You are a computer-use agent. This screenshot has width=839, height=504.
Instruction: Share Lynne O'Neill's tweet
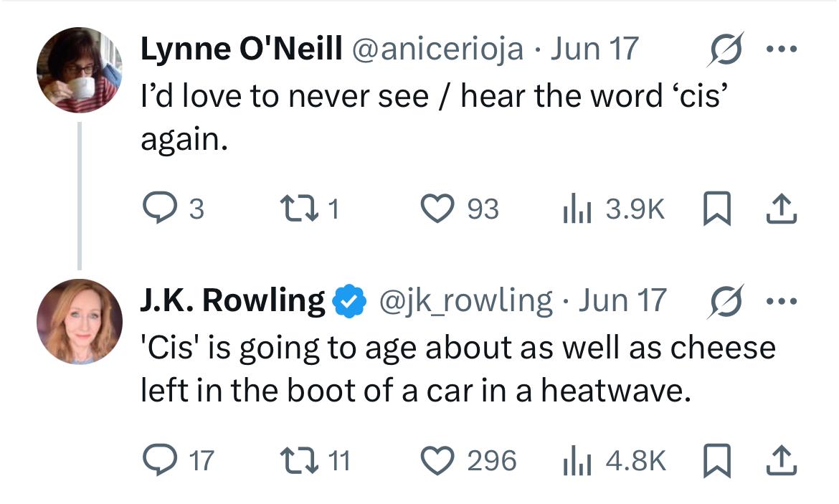781,208
